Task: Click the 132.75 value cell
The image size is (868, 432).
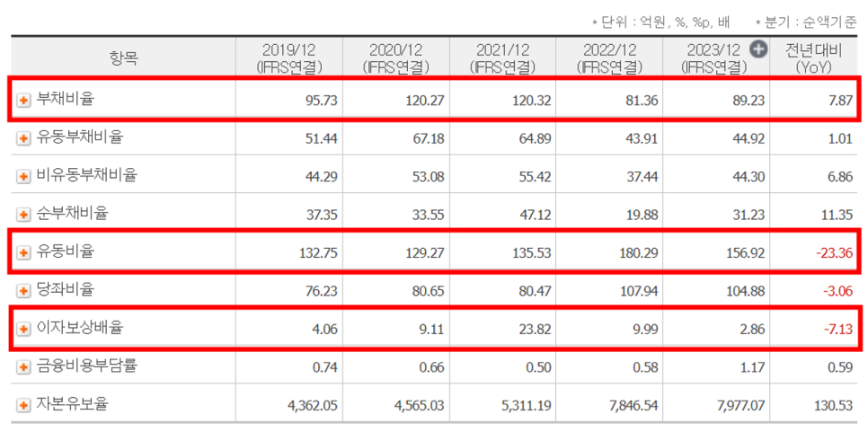Action: pyautogui.click(x=317, y=253)
